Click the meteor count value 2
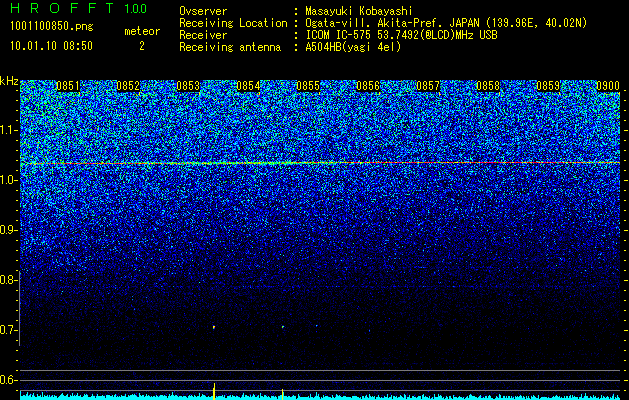 coord(142,46)
